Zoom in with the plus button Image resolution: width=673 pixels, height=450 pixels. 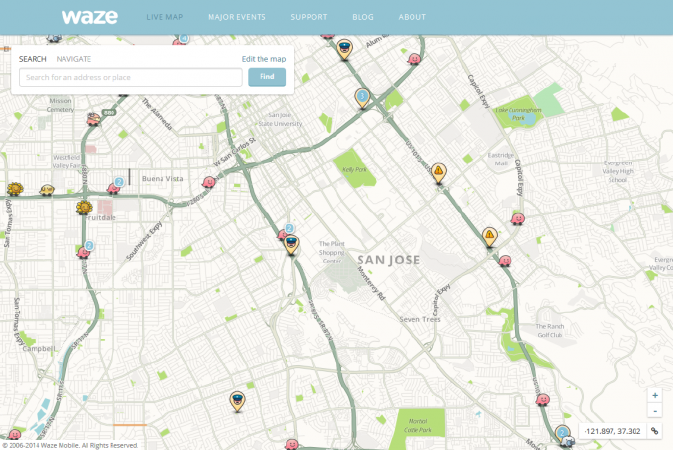pos(655,395)
